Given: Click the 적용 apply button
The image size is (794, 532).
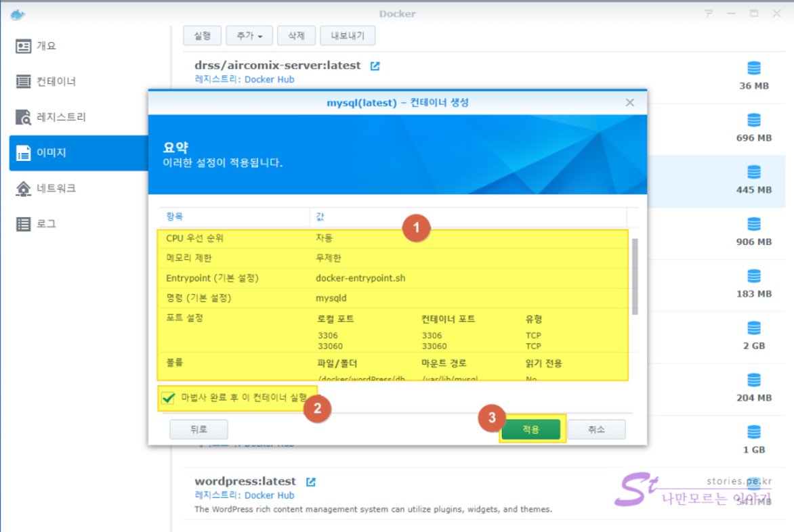Looking at the screenshot, I should (x=531, y=430).
